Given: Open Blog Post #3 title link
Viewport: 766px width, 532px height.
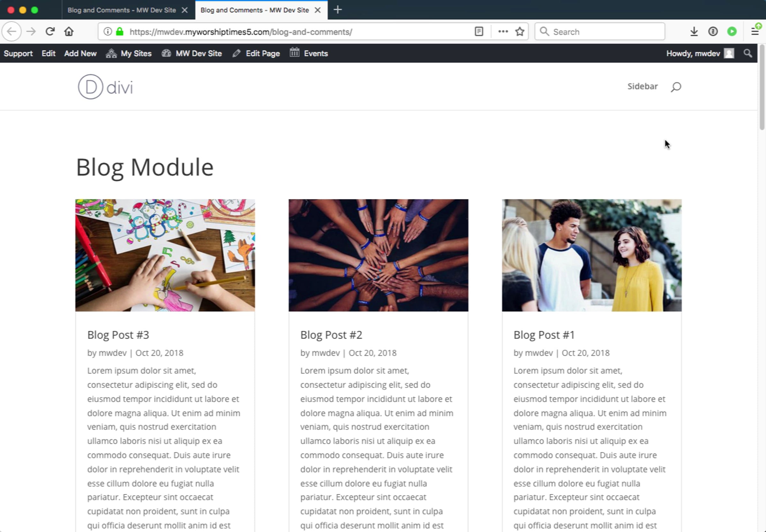Looking at the screenshot, I should [x=118, y=335].
